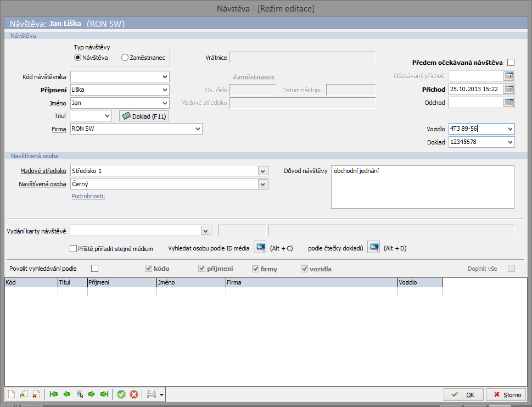Viewport: 532px width, 407px height.
Task: Open calendar for Příchod date
Action: tap(508, 90)
